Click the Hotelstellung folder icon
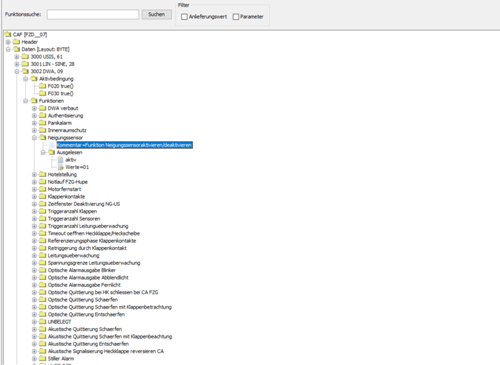This screenshot has height=365, width=500. tap(42, 174)
